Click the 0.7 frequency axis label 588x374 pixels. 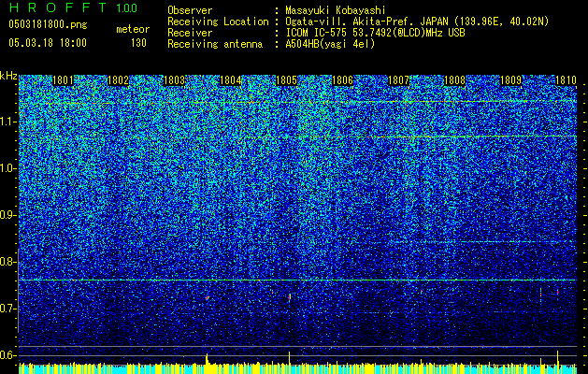point(7,309)
